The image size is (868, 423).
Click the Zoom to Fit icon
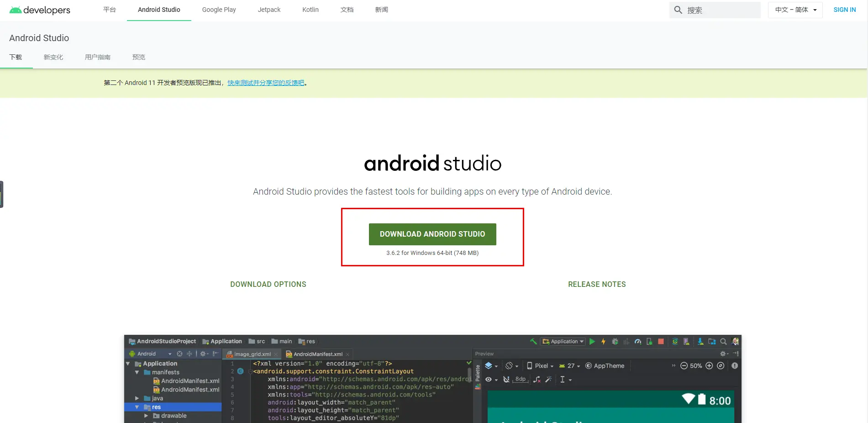(x=721, y=365)
